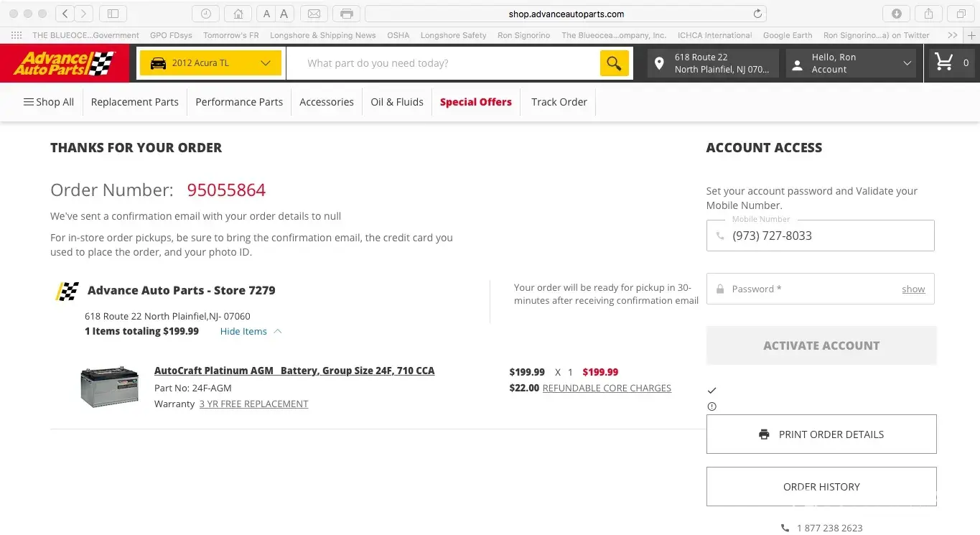The width and height of the screenshot is (980, 535).
Task: Go to the Special Offers tab
Action: [475, 102]
